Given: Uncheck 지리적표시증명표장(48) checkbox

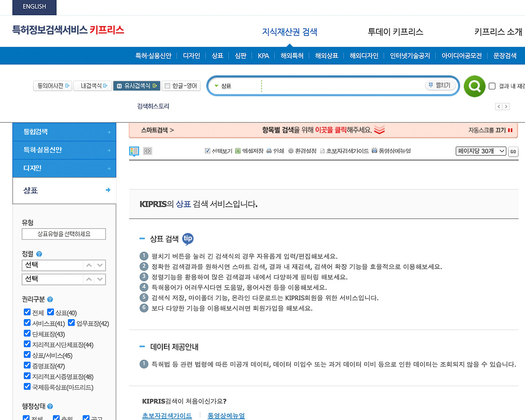Looking at the screenshot, I should pyautogui.click(x=27, y=376).
